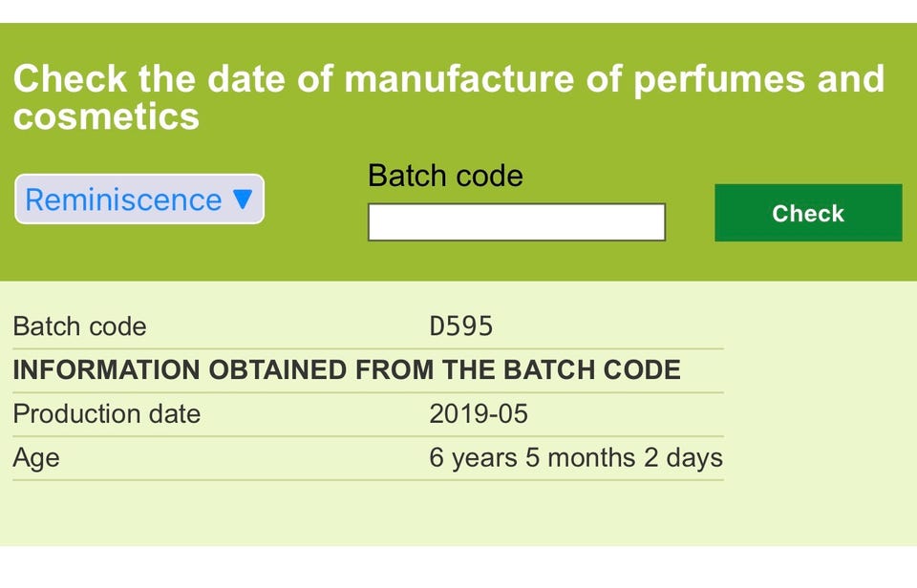The width and height of the screenshot is (917, 588).
Task: Click the word Reminiscence in the brand selector
Action: [x=123, y=199]
